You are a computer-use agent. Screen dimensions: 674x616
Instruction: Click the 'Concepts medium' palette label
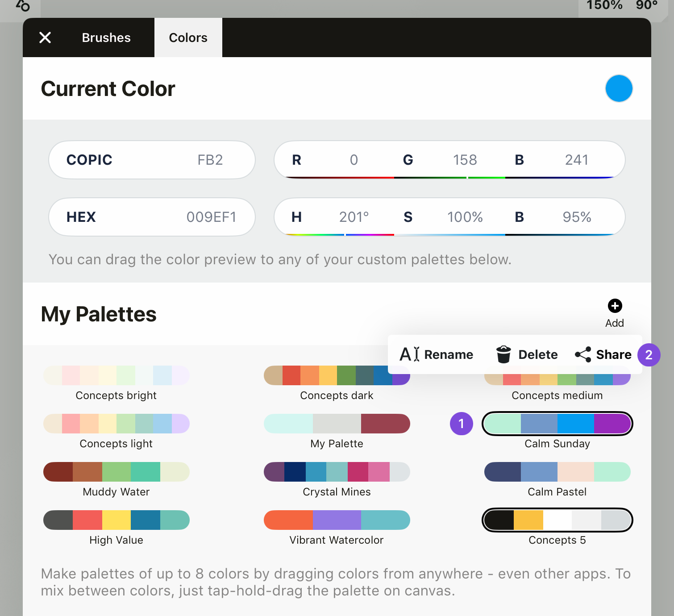tap(557, 395)
